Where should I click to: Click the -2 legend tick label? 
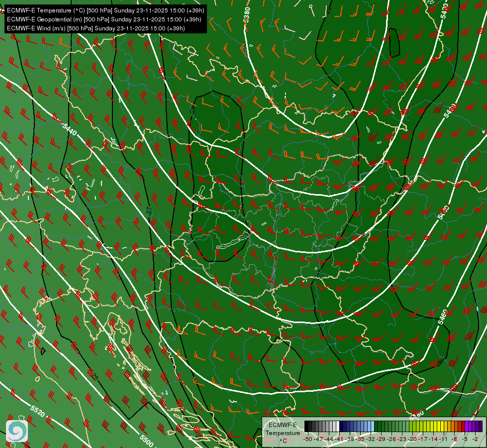coord(475,439)
